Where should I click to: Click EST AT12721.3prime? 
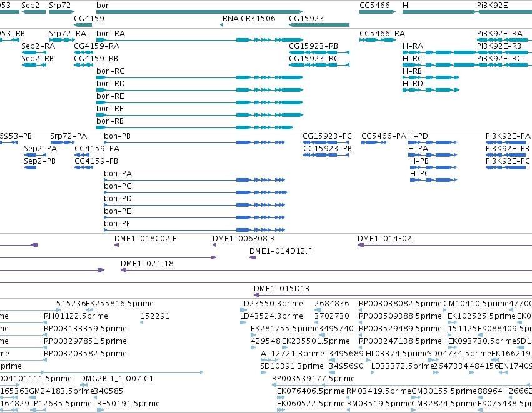point(269,360)
